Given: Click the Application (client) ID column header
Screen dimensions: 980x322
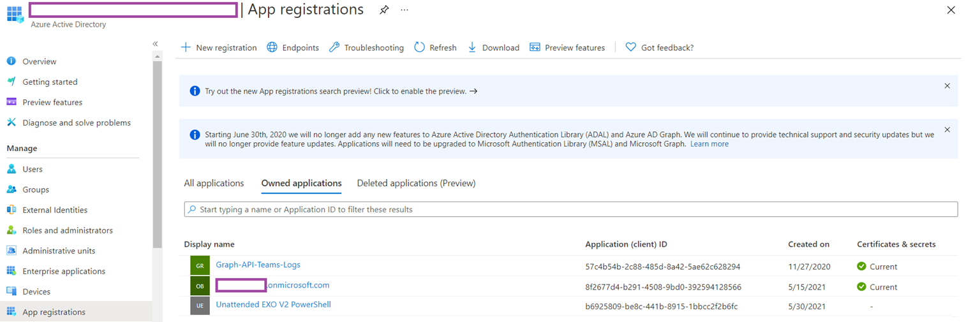Looking at the screenshot, I should [x=626, y=244].
